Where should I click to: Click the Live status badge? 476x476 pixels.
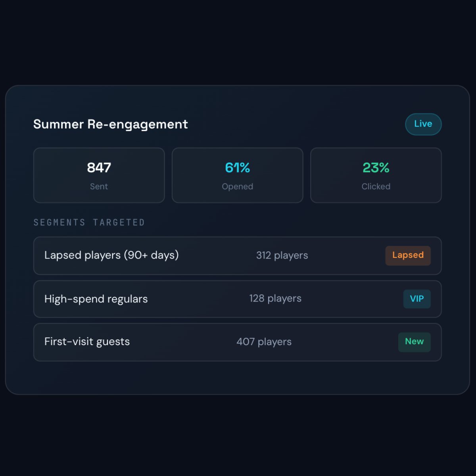423,124
